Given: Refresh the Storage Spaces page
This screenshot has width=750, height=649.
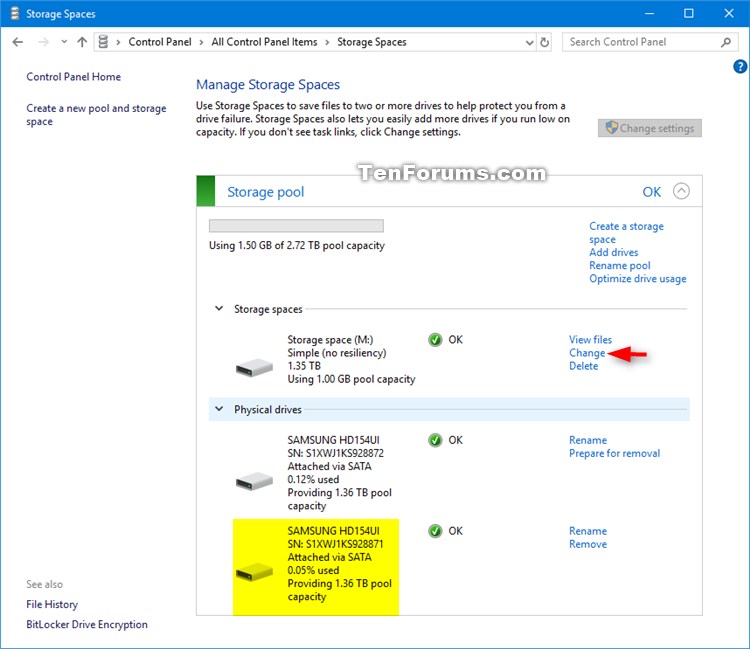Looking at the screenshot, I should coord(544,43).
